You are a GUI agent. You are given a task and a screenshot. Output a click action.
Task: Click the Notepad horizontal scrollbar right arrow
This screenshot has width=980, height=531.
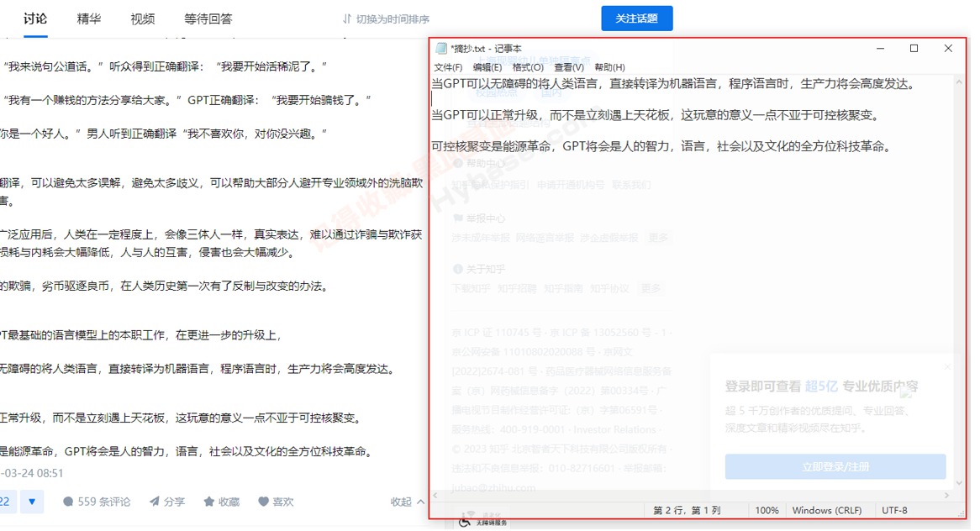tap(946, 496)
